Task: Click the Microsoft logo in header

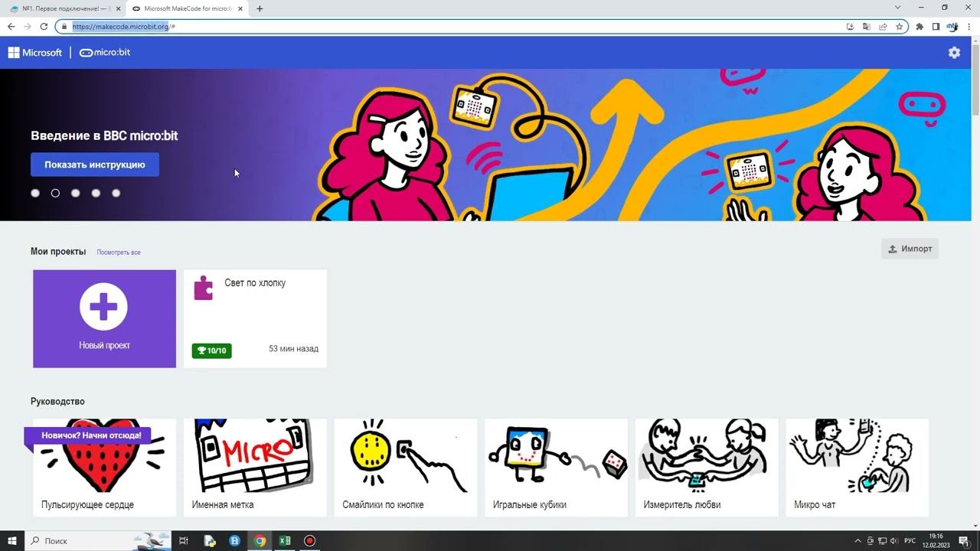Action: tap(35, 53)
